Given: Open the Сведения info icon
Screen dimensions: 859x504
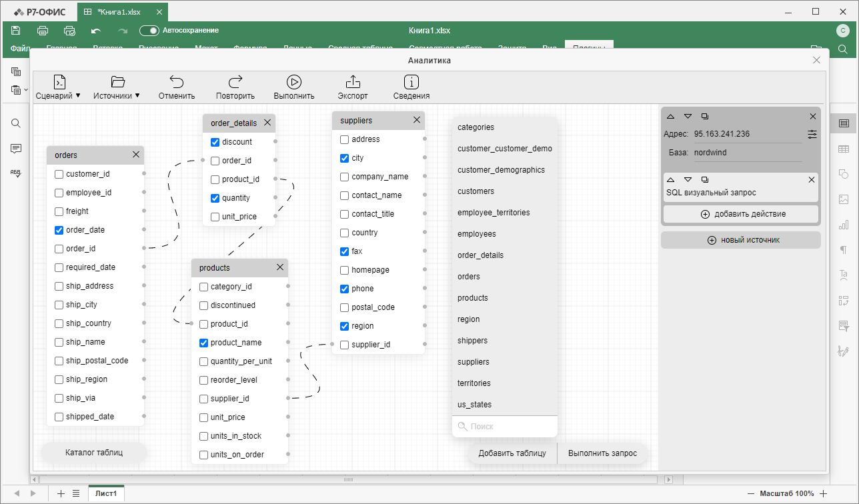Looking at the screenshot, I should click(411, 82).
